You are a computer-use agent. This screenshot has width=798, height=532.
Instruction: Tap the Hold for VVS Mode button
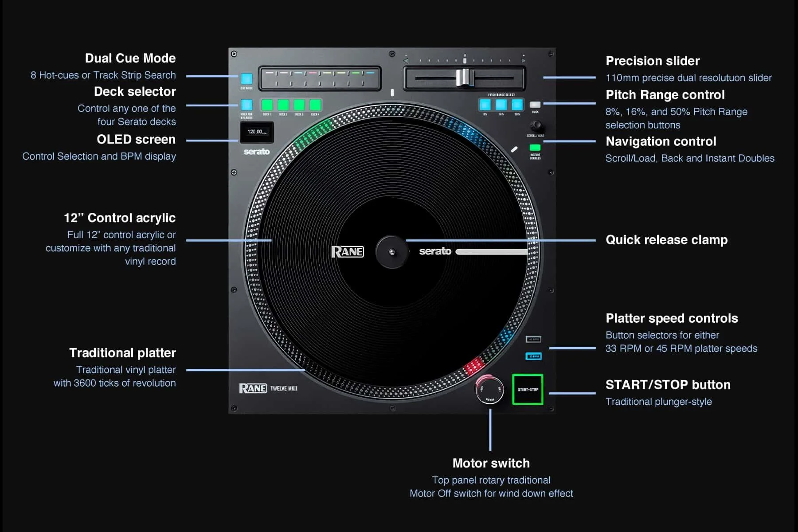tap(246, 105)
